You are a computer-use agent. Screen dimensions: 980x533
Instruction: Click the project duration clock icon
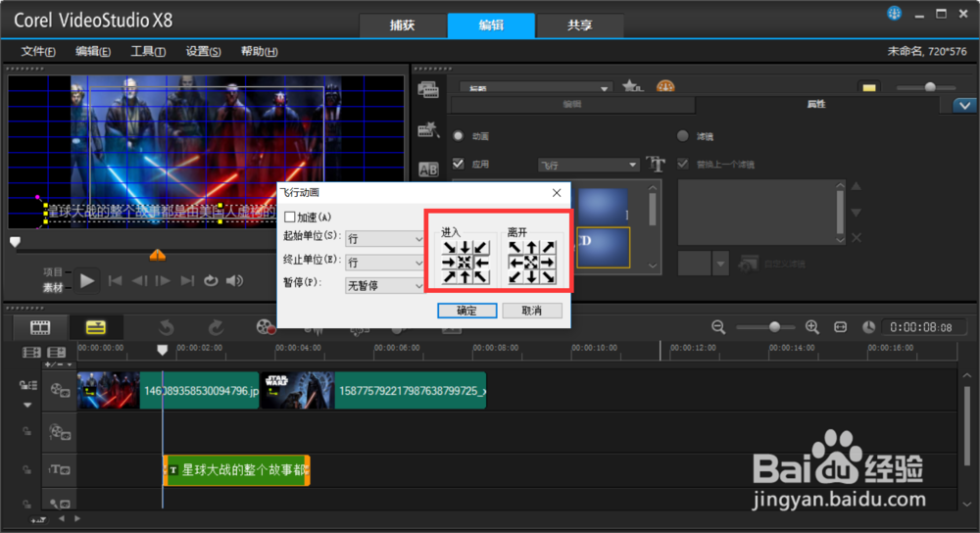pyautogui.click(x=868, y=327)
